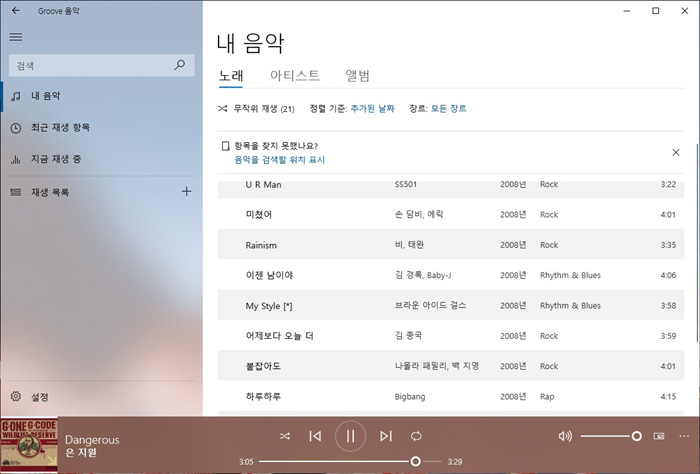The width and height of the screenshot is (700, 474).
Task: Open 지금 재생 중 view
Action: [99, 159]
